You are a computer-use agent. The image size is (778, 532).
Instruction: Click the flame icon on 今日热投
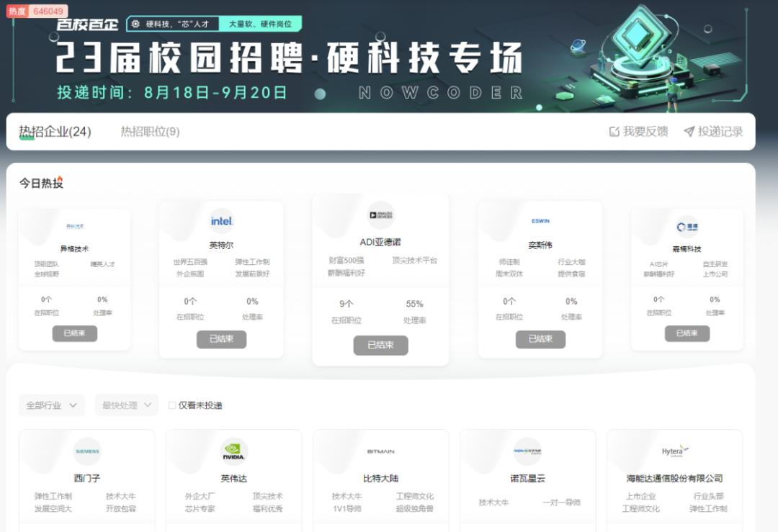60,179
